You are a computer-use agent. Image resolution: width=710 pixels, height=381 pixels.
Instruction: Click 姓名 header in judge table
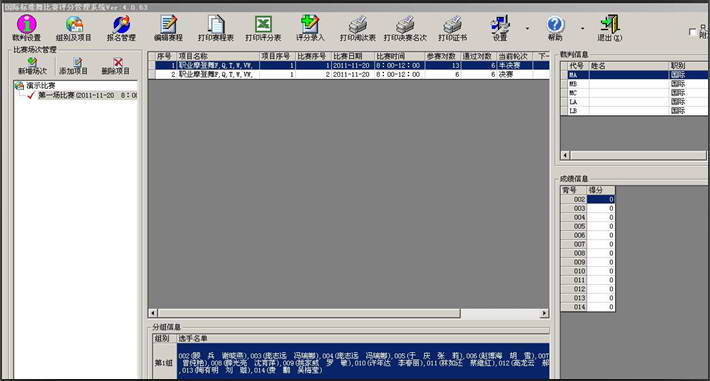coord(629,66)
